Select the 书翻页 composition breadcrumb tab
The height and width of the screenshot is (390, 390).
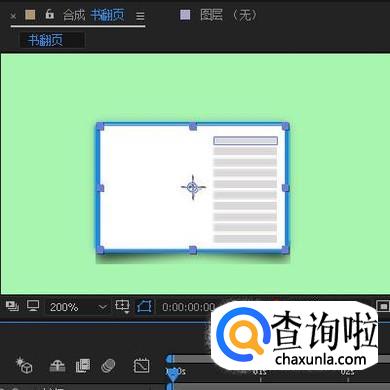(x=45, y=40)
